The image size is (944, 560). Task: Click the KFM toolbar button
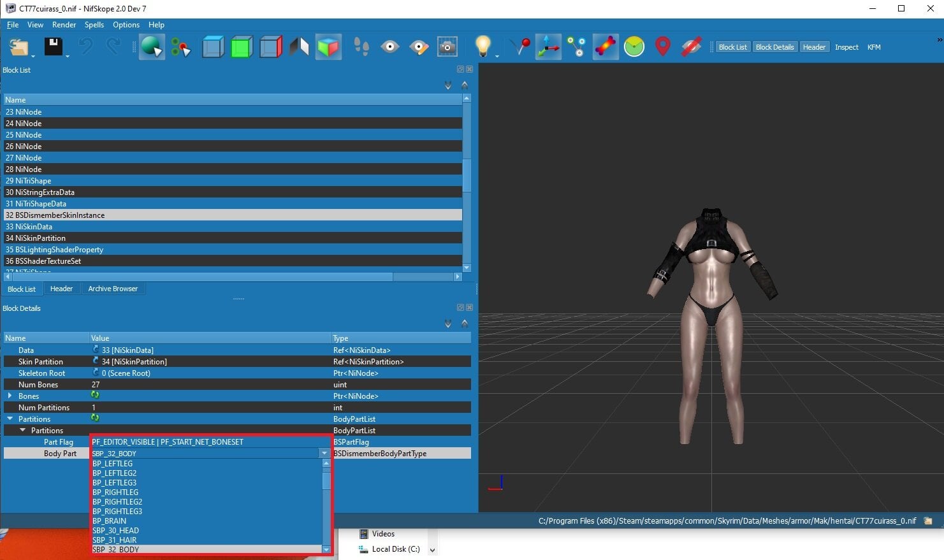874,47
